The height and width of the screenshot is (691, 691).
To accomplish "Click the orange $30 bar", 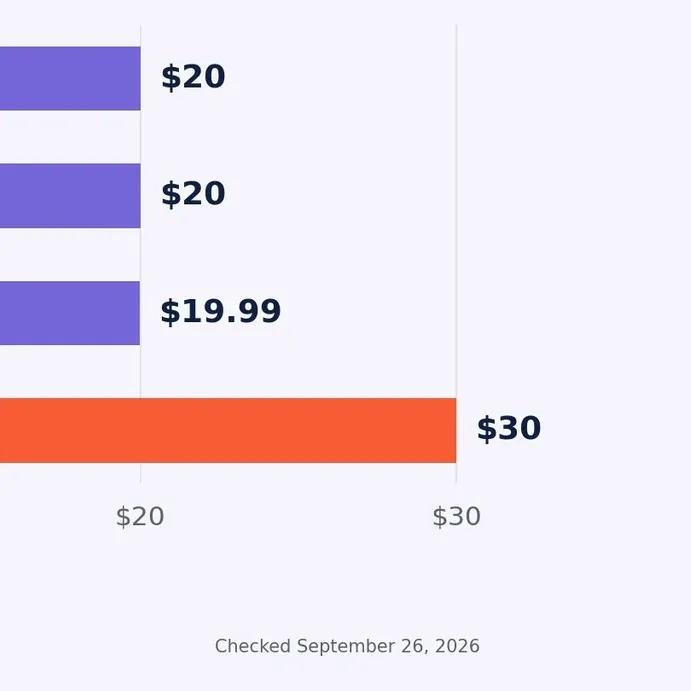I will pos(228,430).
